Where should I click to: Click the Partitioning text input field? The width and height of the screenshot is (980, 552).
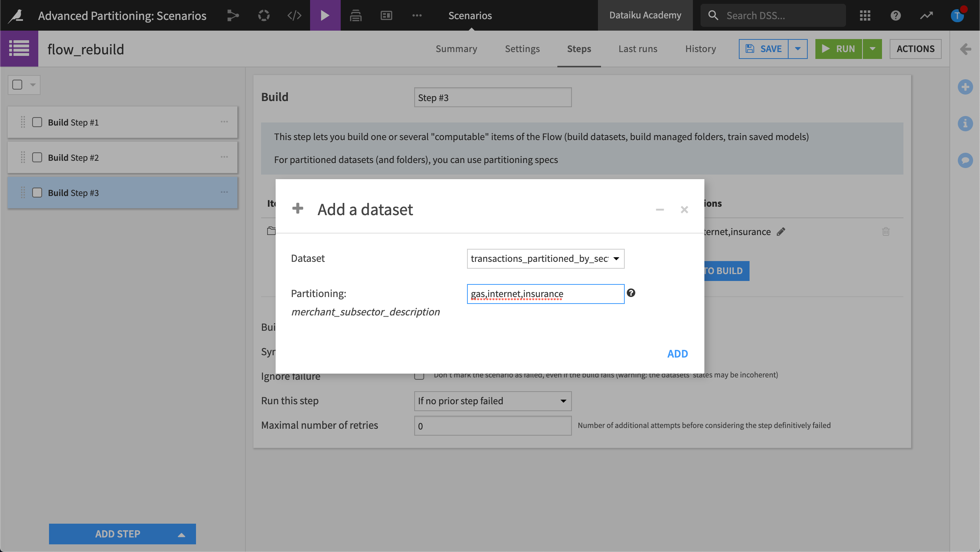click(x=545, y=294)
